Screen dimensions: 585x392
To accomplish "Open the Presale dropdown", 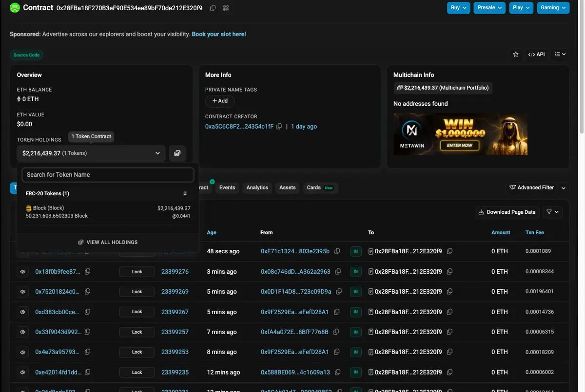I will pos(489,8).
